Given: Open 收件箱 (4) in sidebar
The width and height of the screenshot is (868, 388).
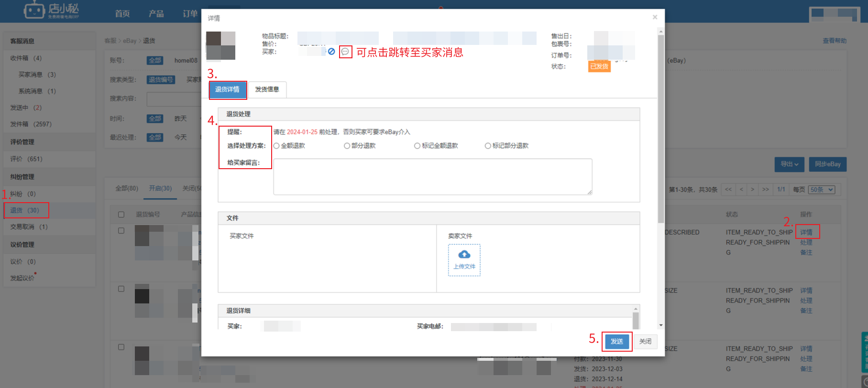Looking at the screenshot, I should [x=26, y=58].
